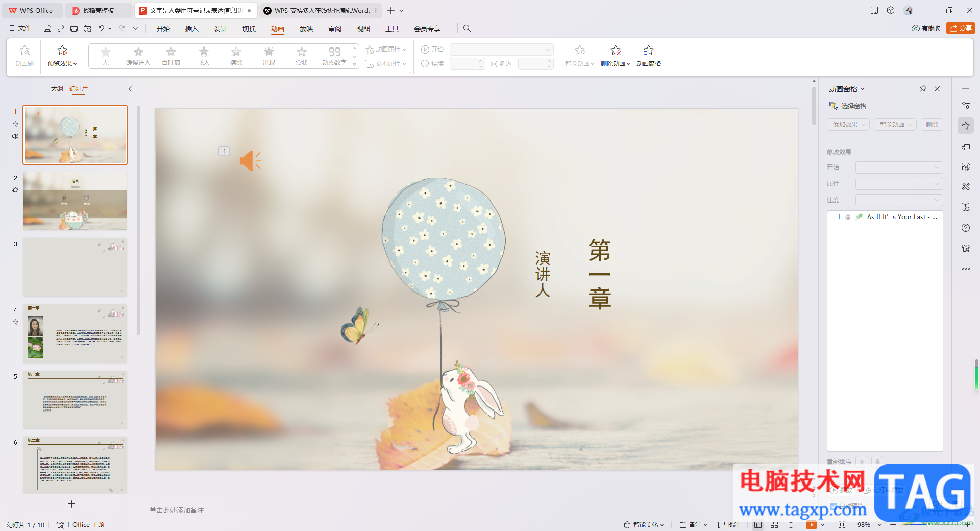Switch to the Outline (大纲) tab
This screenshot has width=980, height=531.
[x=57, y=89]
